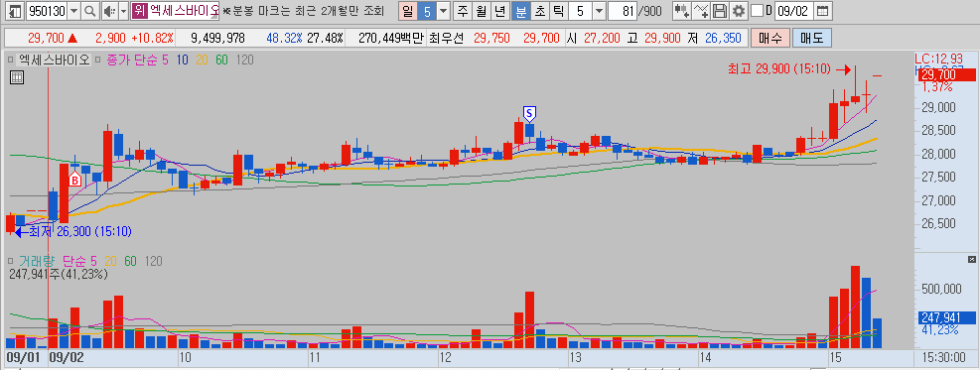Image resolution: width=980 pixels, height=370 pixels.
Task: Open chart settings gear icon
Action: click(739, 11)
